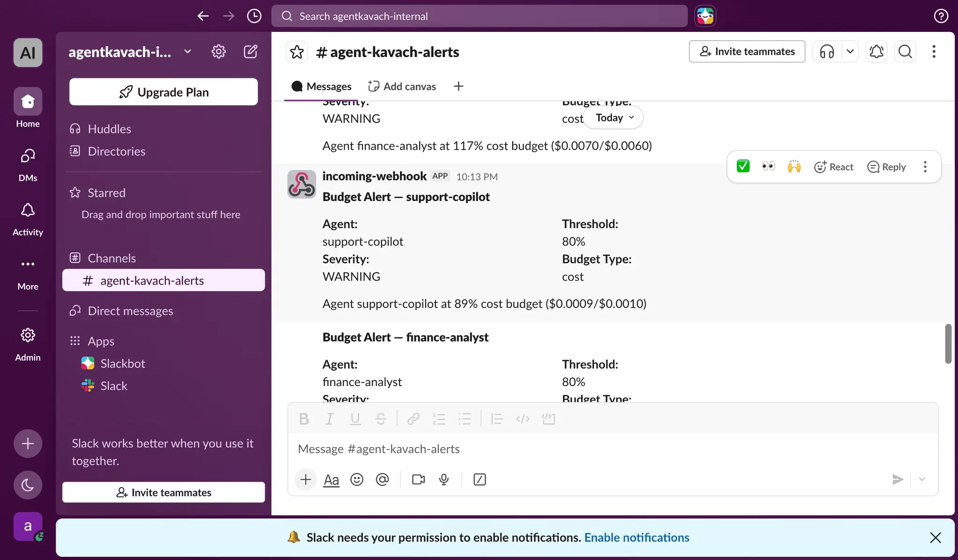The width and height of the screenshot is (958, 560).
Task: Open schedule send options arrow
Action: (x=922, y=480)
